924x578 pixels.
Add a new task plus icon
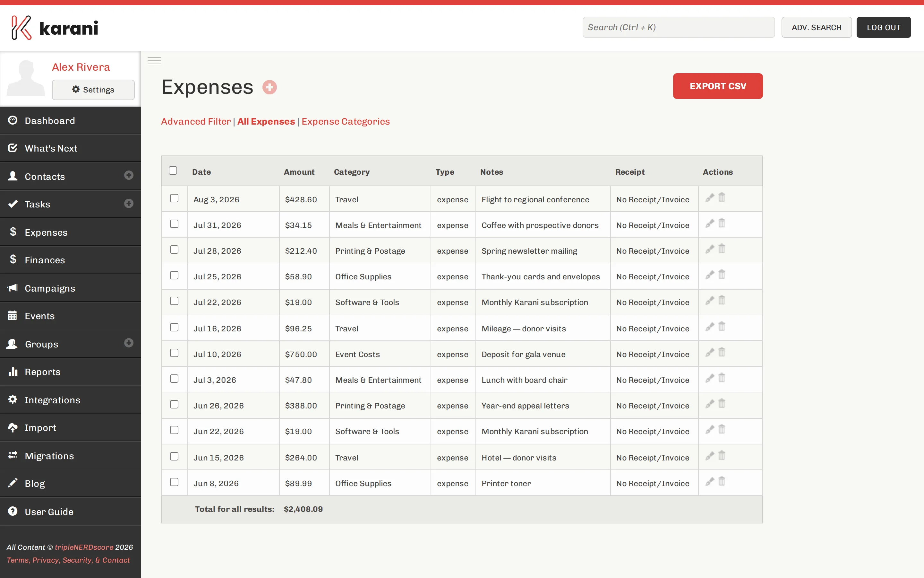click(129, 203)
